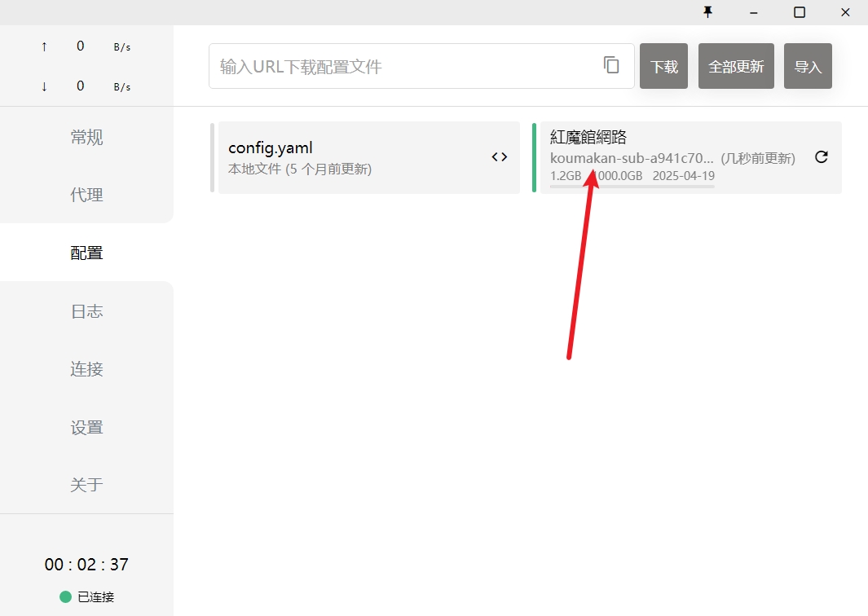
Task: Open config.yaml code editor icon
Action: tap(500, 157)
